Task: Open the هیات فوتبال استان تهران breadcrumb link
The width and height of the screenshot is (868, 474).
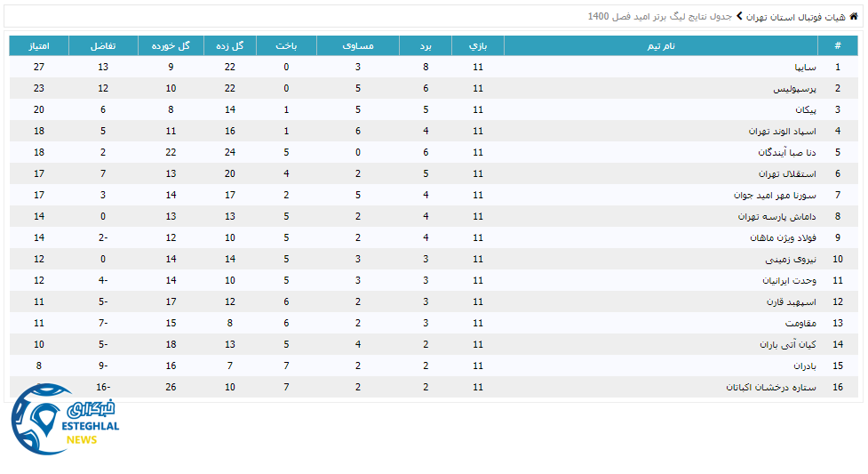Action: click(x=795, y=16)
